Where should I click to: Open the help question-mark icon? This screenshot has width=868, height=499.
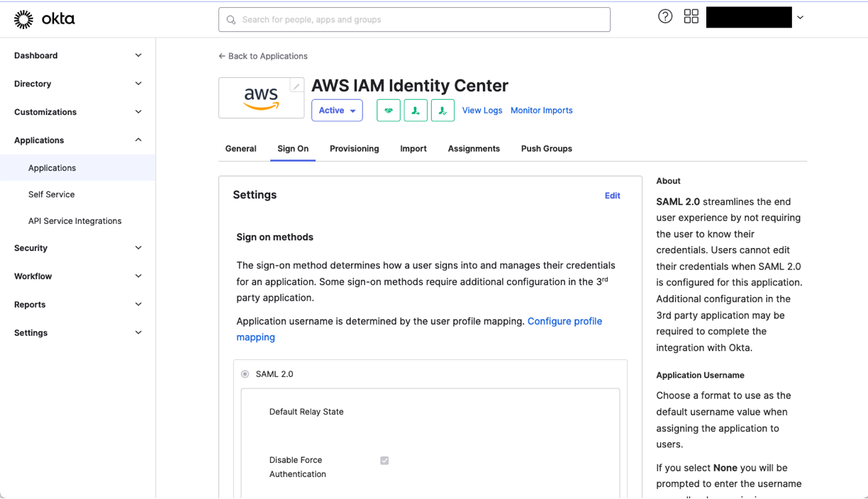click(x=664, y=15)
